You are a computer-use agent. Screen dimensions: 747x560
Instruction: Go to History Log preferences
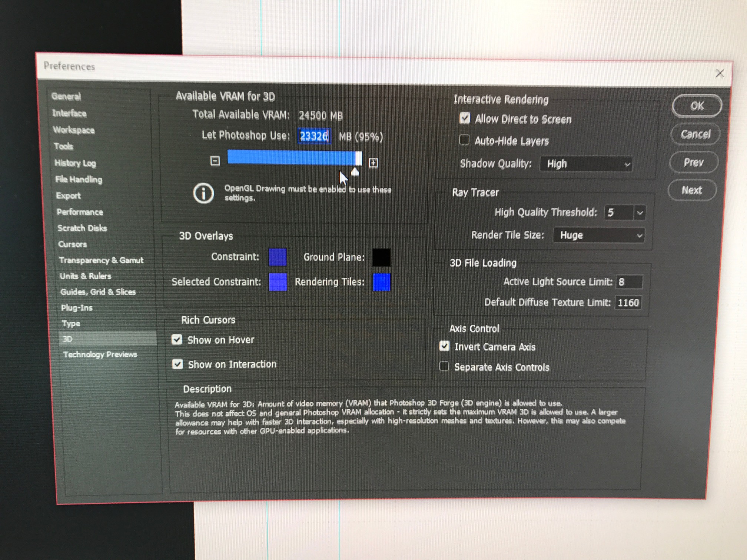75,163
